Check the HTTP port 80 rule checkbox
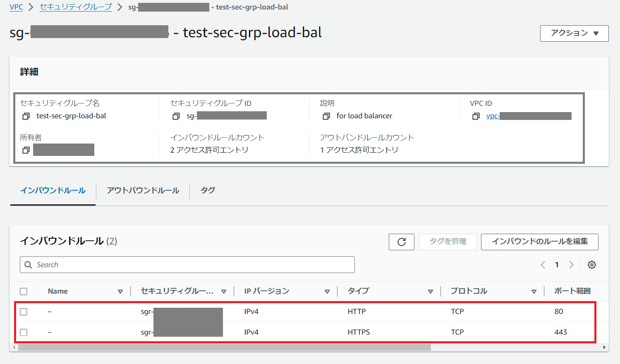This screenshot has height=364, width=620. [x=24, y=312]
